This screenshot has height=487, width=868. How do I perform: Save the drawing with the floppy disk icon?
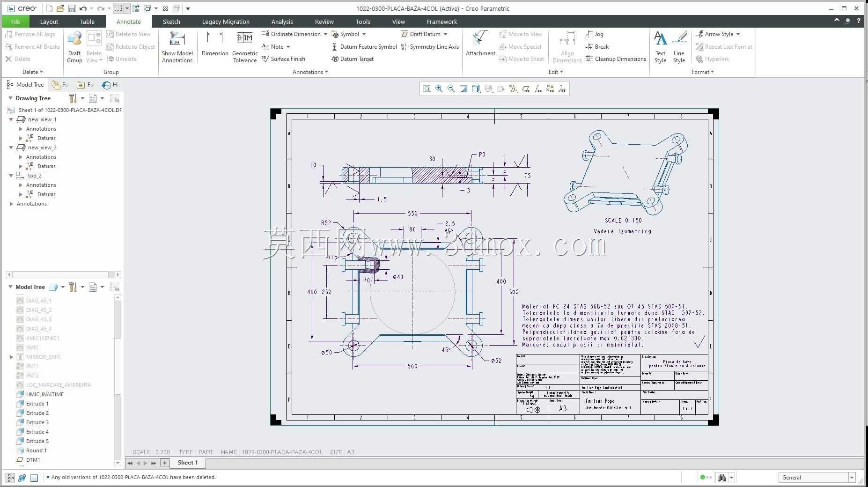72,8
